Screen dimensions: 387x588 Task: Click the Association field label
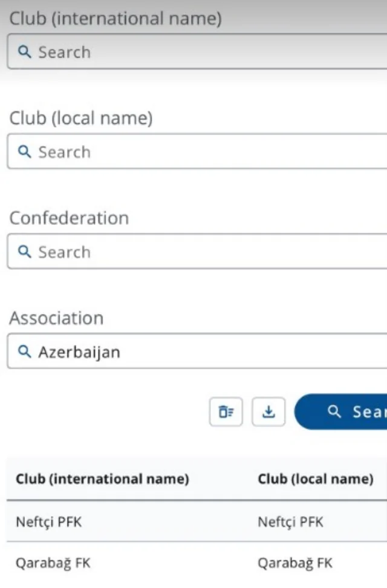(x=57, y=318)
